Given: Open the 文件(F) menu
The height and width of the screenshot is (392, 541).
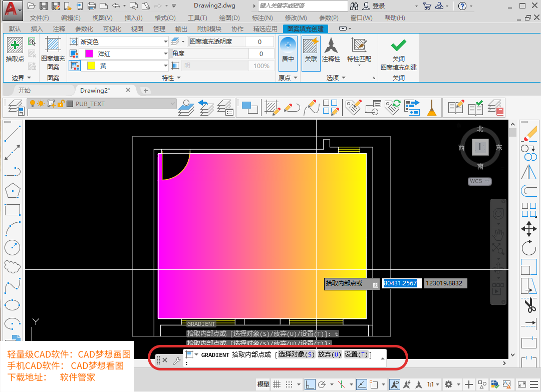Looking at the screenshot, I should click(x=39, y=18).
